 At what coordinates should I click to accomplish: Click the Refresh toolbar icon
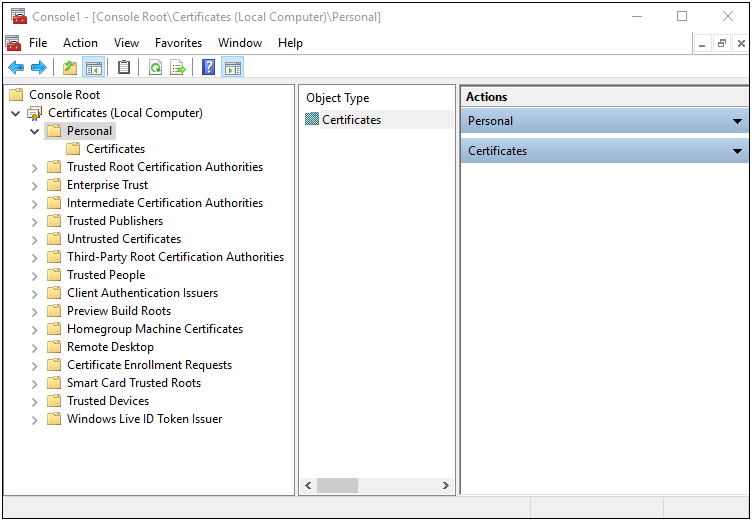tap(155, 68)
